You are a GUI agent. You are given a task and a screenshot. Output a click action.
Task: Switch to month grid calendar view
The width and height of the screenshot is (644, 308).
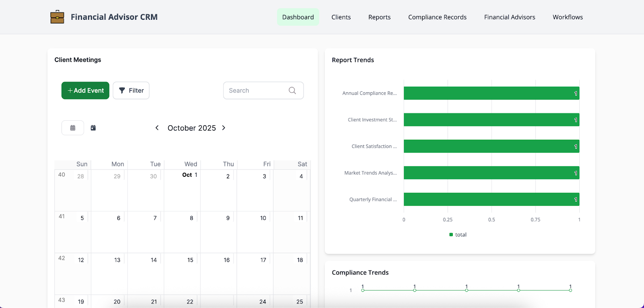pos(73,128)
